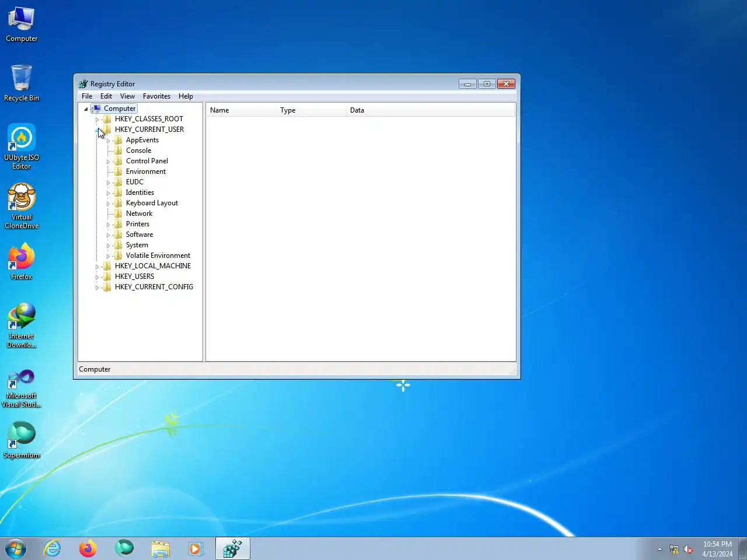Click the network tray icon

pos(674,549)
